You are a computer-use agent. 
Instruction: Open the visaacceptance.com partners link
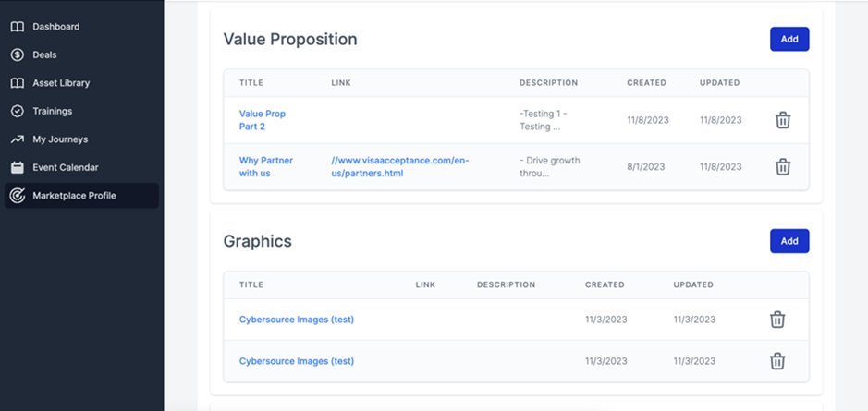click(x=399, y=166)
